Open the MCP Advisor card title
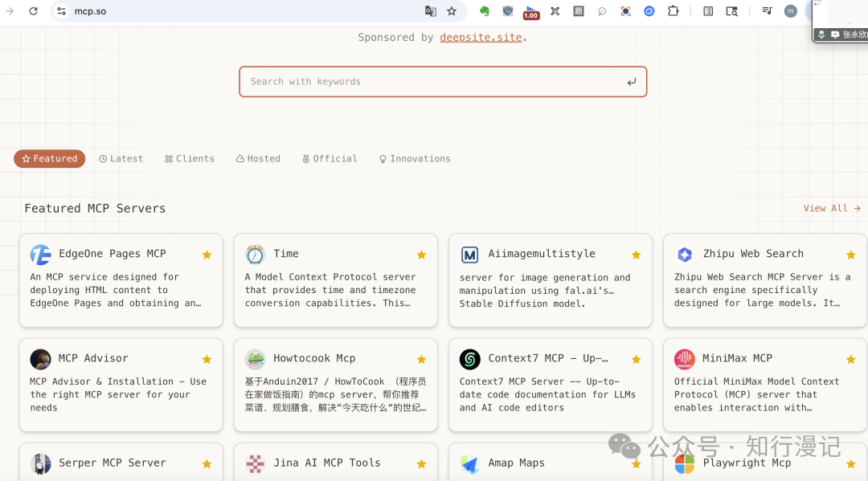The width and height of the screenshot is (868, 481). coord(93,358)
